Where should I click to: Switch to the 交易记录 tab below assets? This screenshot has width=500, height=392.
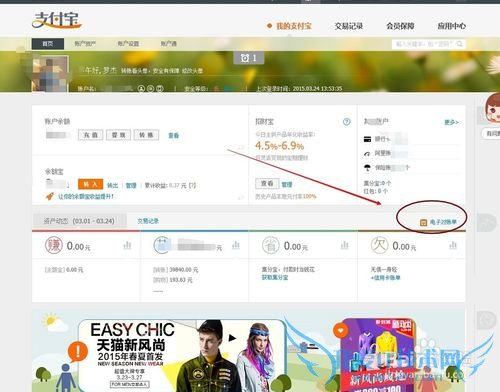click(x=148, y=221)
